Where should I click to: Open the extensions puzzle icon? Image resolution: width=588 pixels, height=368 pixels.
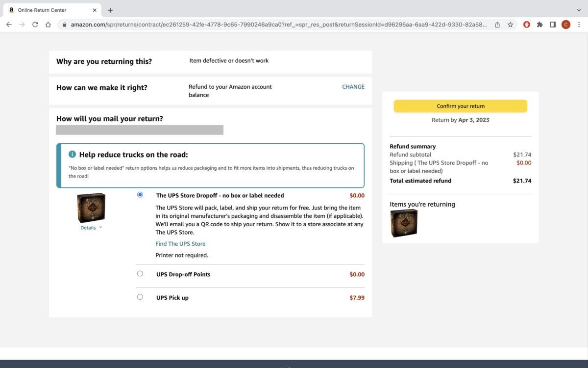point(539,25)
